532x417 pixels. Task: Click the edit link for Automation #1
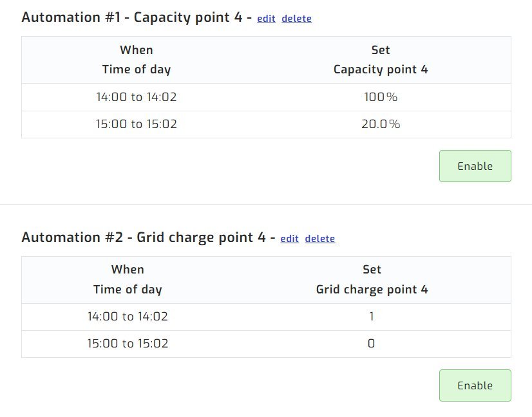(x=266, y=19)
